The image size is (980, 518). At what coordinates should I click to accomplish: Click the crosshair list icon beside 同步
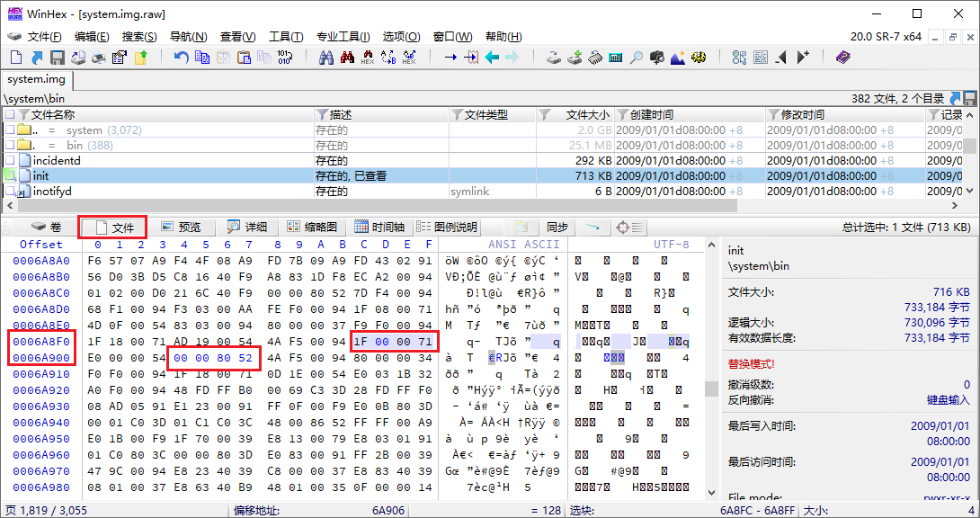click(629, 227)
